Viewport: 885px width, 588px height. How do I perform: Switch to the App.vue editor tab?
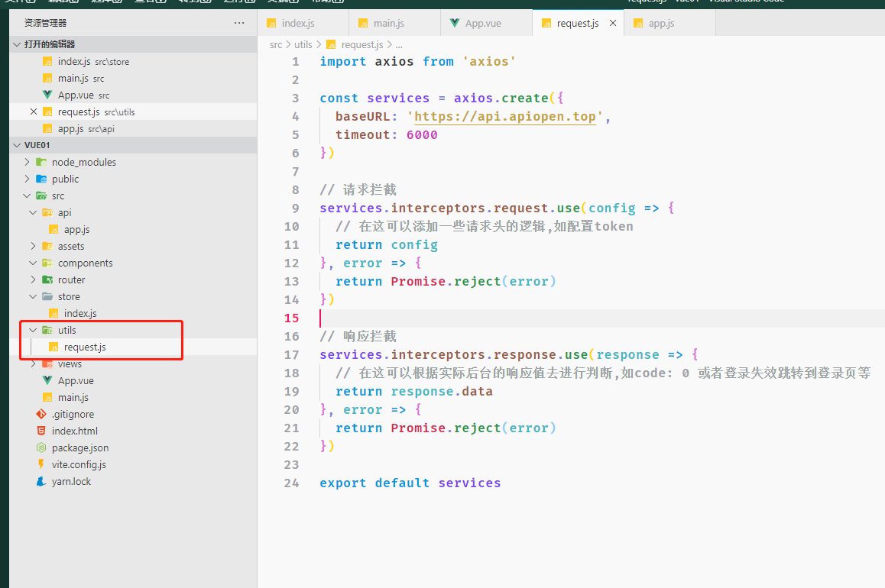(482, 24)
